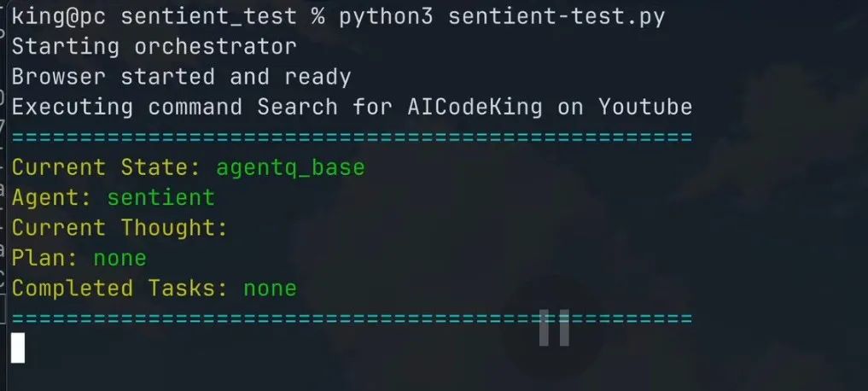Screen dimensions: 868x391
Task: Click the Agent label text
Action: [x=52, y=198]
